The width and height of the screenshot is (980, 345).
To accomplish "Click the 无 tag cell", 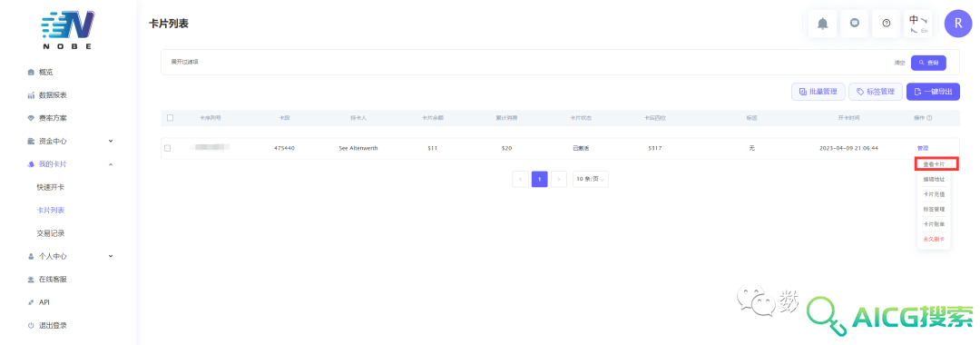I will coord(752,148).
